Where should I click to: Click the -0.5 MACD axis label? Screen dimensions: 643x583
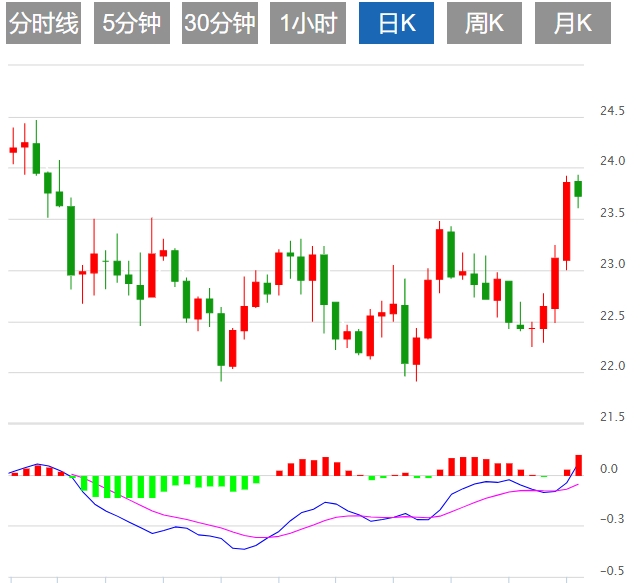point(611,571)
